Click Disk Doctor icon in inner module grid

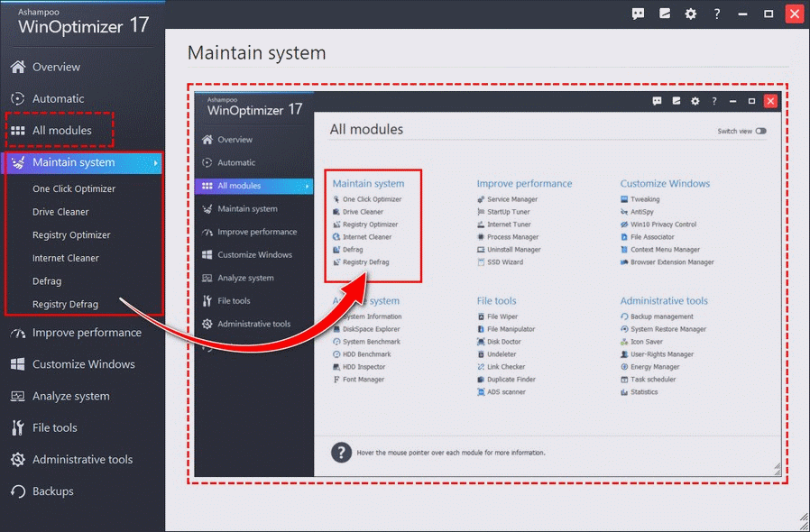click(481, 342)
